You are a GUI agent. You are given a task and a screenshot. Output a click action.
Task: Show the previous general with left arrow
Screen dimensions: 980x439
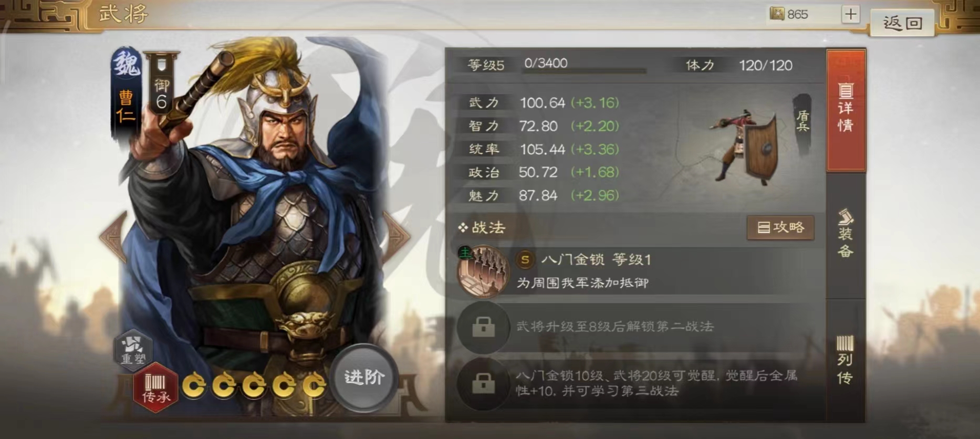114,237
